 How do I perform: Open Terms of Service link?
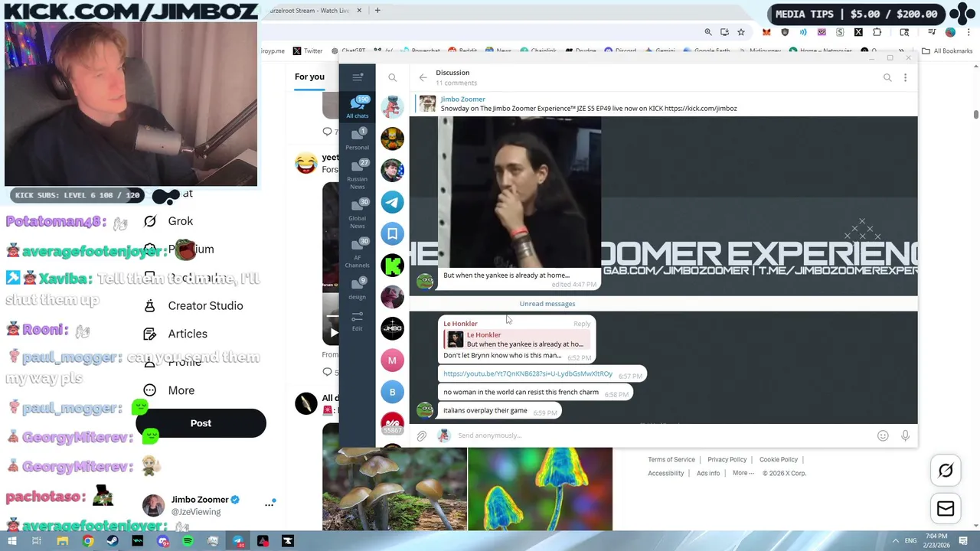coord(671,459)
